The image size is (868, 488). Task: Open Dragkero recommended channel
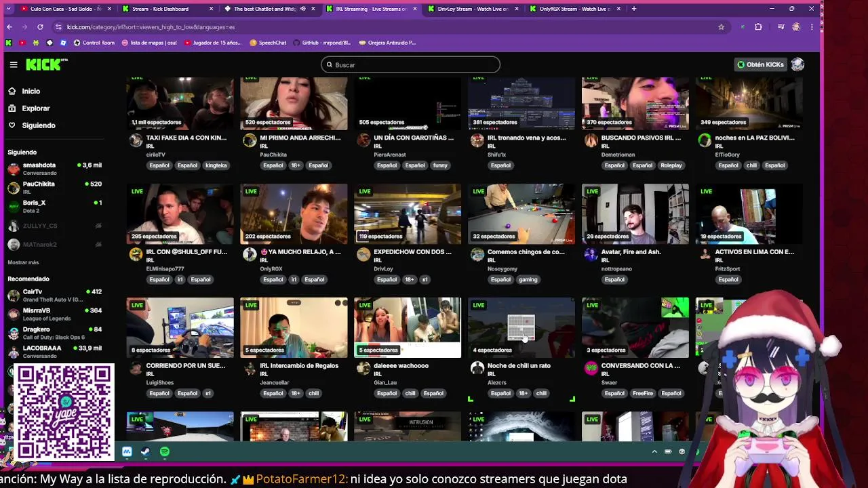(54, 333)
